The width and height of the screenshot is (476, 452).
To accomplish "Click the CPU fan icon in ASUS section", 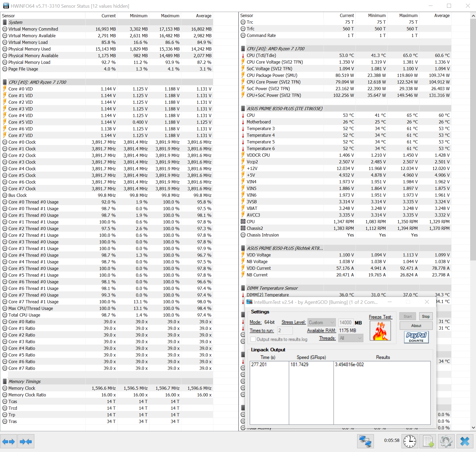I will (x=243, y=222).
